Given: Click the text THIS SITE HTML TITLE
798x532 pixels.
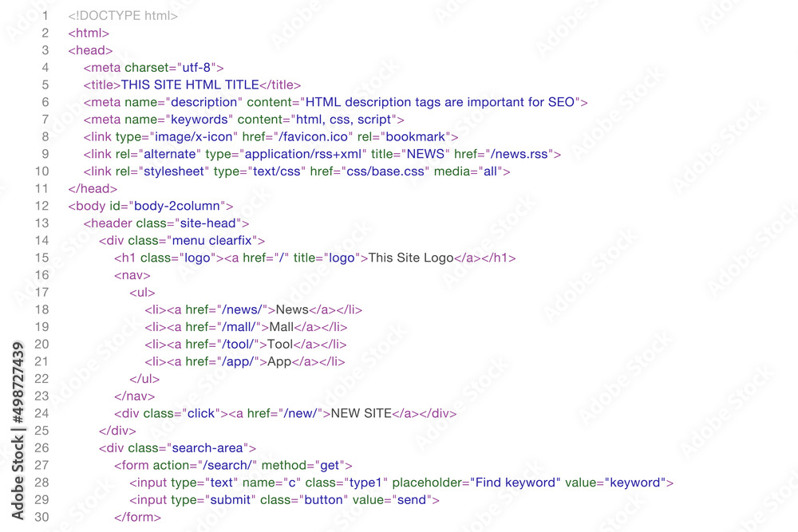Looking at the screenshot, I should click(190, 85).
